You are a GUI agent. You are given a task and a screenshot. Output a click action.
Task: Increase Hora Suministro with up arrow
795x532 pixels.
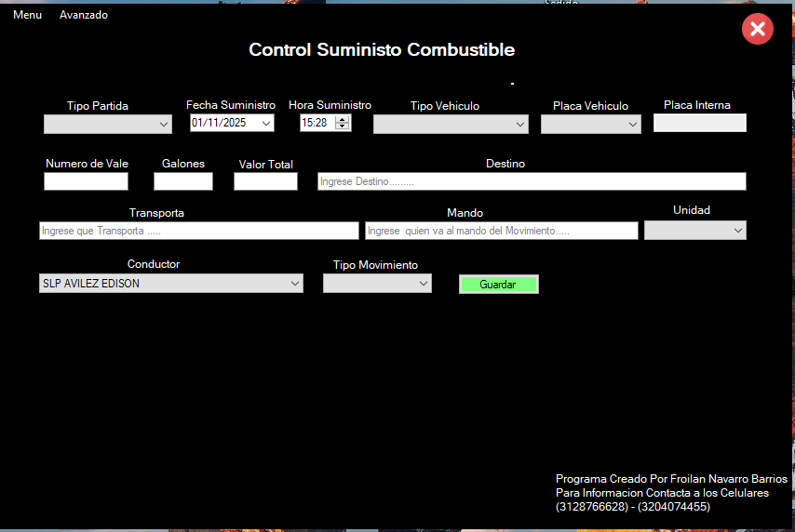[x=343, y=119]
